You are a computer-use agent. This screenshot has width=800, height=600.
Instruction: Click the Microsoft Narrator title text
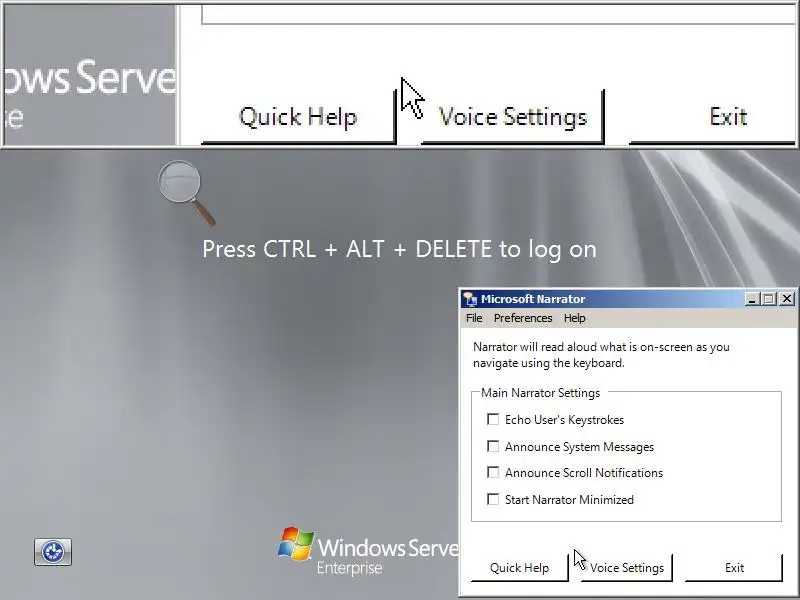pos(533,299)
